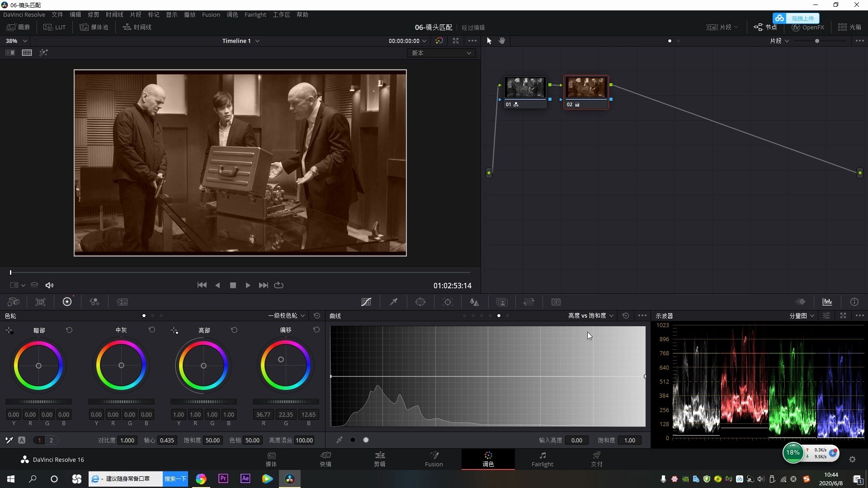Pick white point for Gain wheel
This screenshot has width=868, height=488.
pyautogui.click(x=174, y=331)
